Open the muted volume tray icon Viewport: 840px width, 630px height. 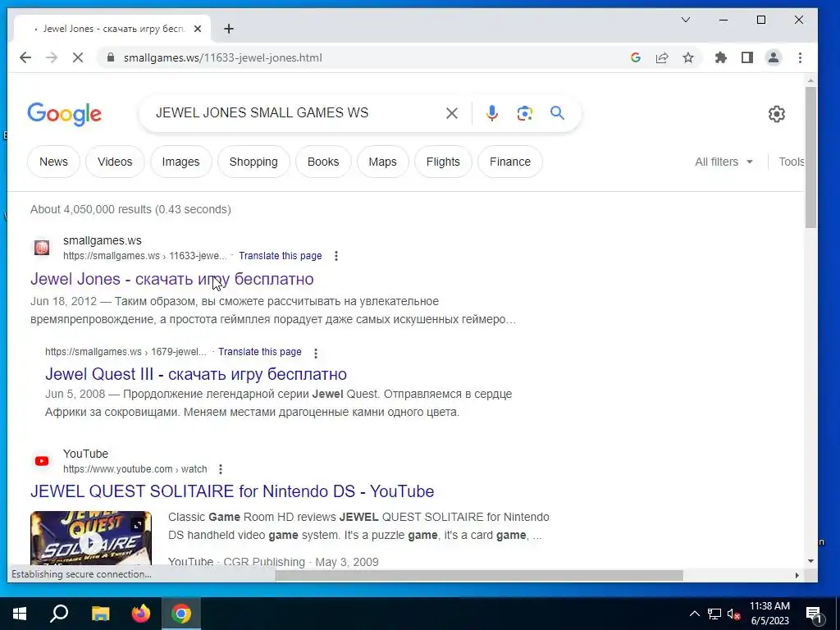(734, 614)
